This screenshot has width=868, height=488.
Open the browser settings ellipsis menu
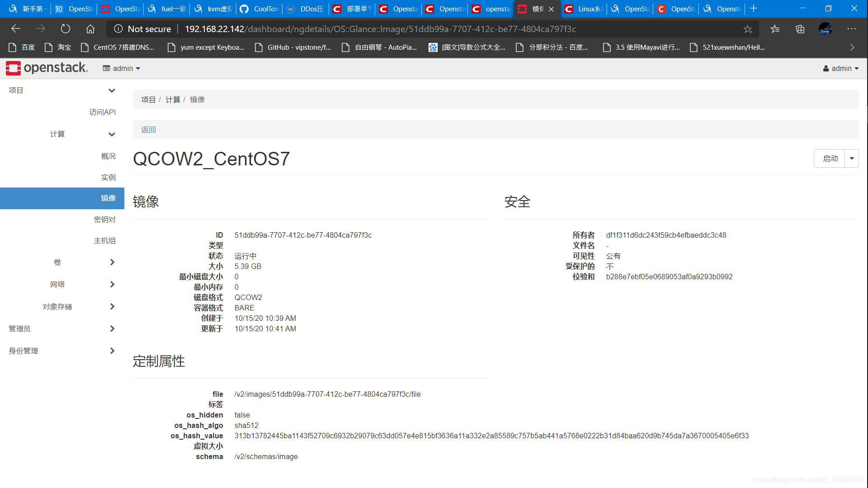pyautogui.click(x=851, y=29)
